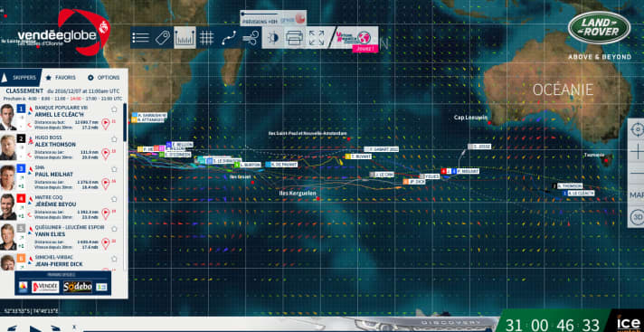Click Alex Thomson portrait photo
The image size is (644, 332).
pyautogui.click(x=7, y=147)
